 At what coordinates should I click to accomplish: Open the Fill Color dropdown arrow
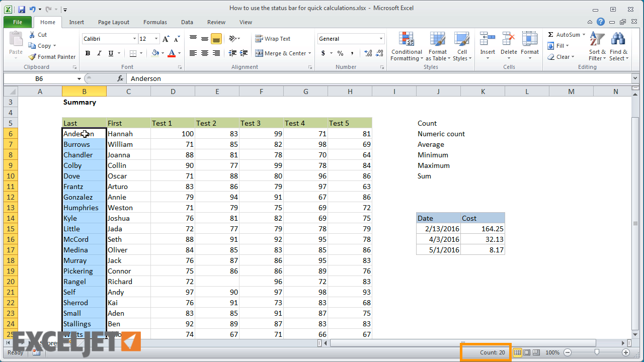[x=163, y=53]
